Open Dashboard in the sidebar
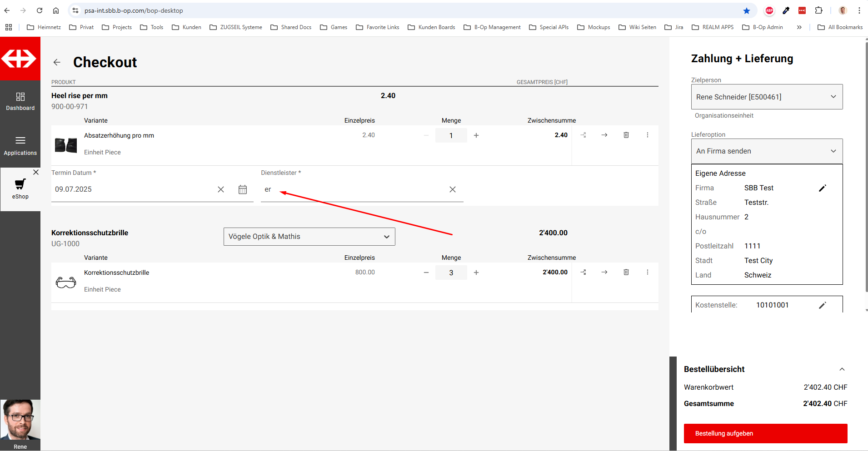 20,101
